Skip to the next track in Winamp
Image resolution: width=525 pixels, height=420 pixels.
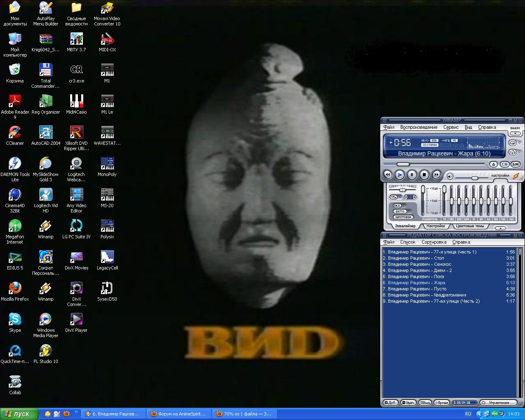tap(436, 175)
